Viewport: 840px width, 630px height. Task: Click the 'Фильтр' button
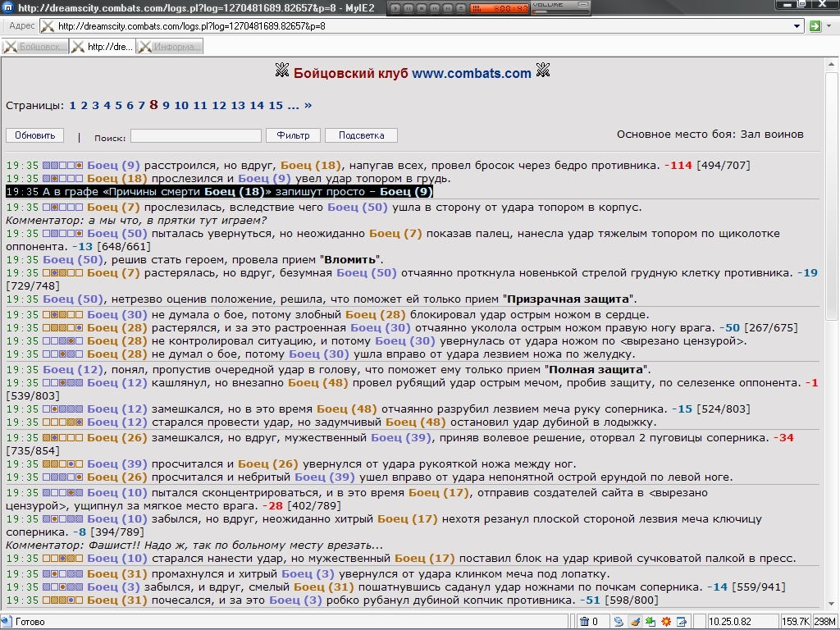(293, 135)
